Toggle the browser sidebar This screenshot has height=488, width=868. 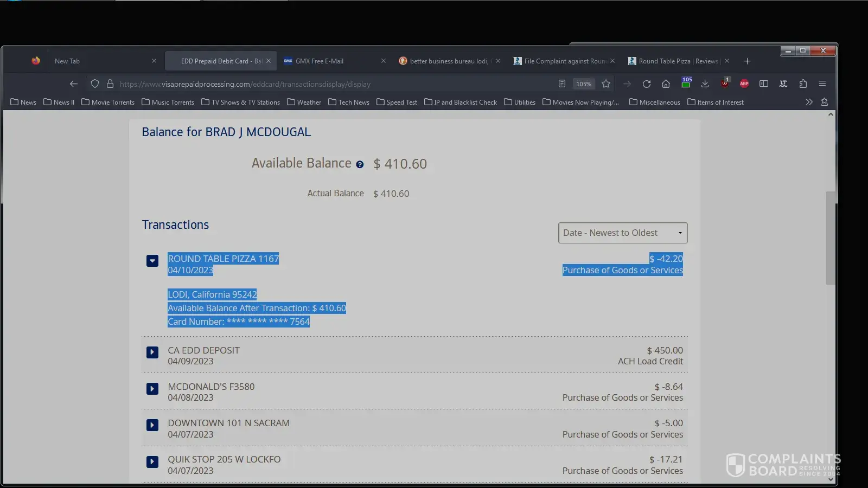coord(764,84)
